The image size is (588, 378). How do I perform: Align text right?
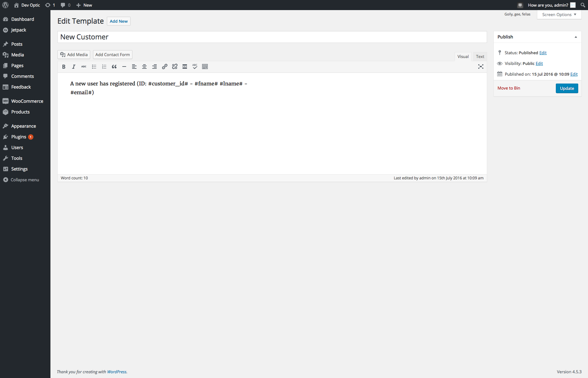tap(154, 67)
